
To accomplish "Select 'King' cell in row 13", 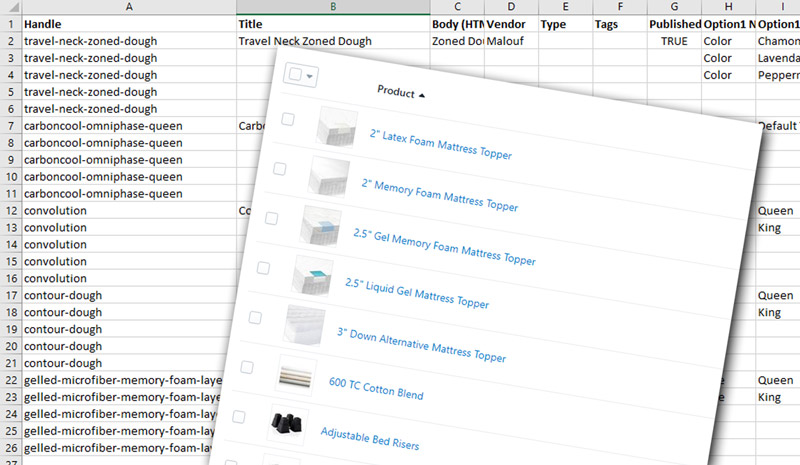I will coord(778,227).
